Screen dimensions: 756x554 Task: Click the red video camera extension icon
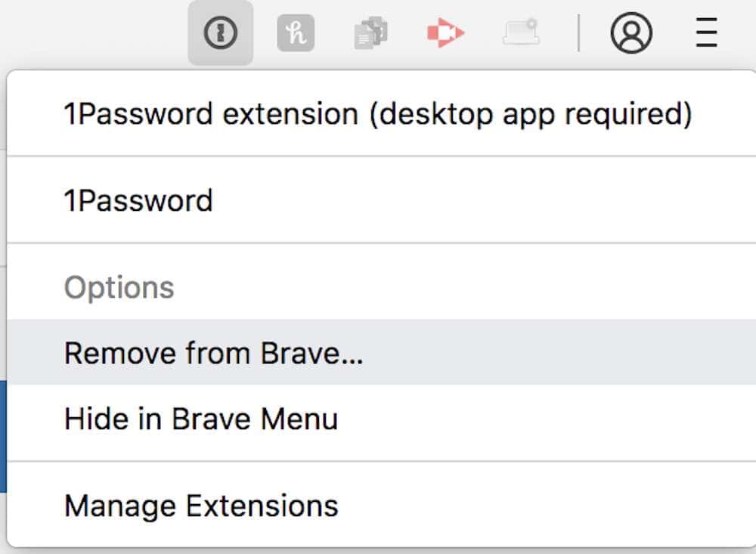(445, 34)
